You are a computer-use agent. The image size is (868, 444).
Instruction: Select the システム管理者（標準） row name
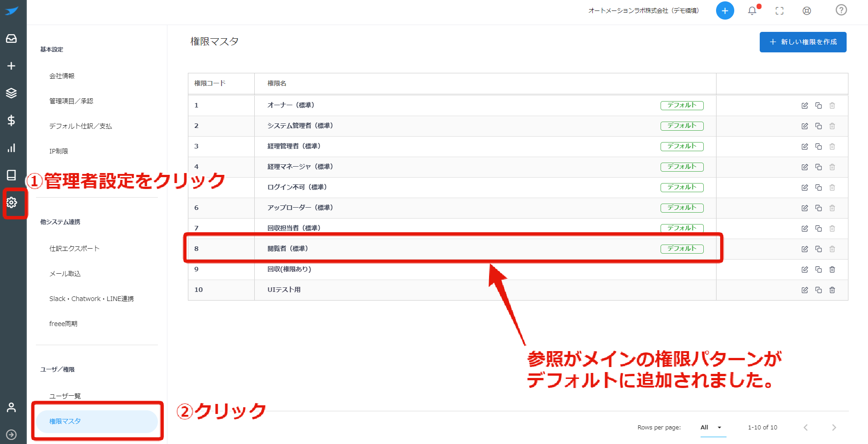[300, 126]
